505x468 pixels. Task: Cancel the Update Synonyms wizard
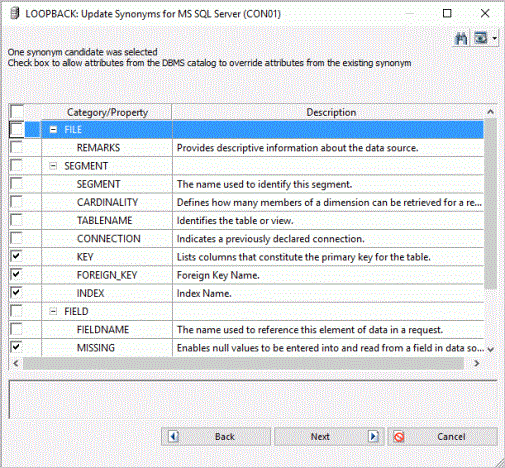pos(443,437)
